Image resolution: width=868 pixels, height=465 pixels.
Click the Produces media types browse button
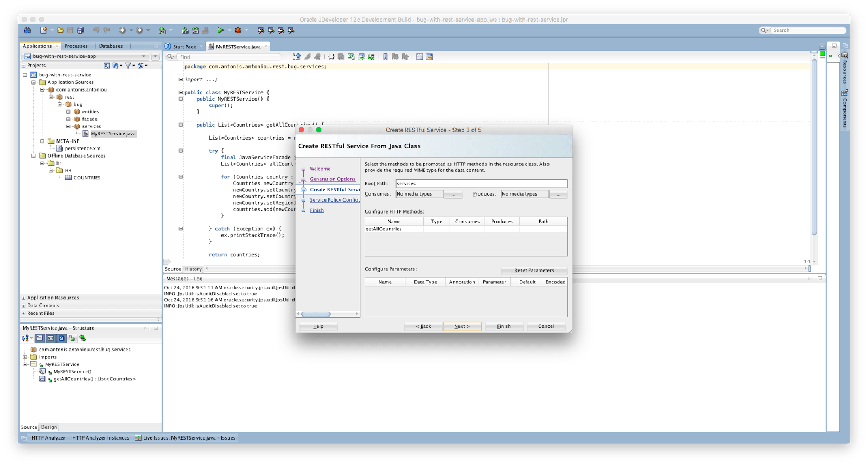coord(558,195)
